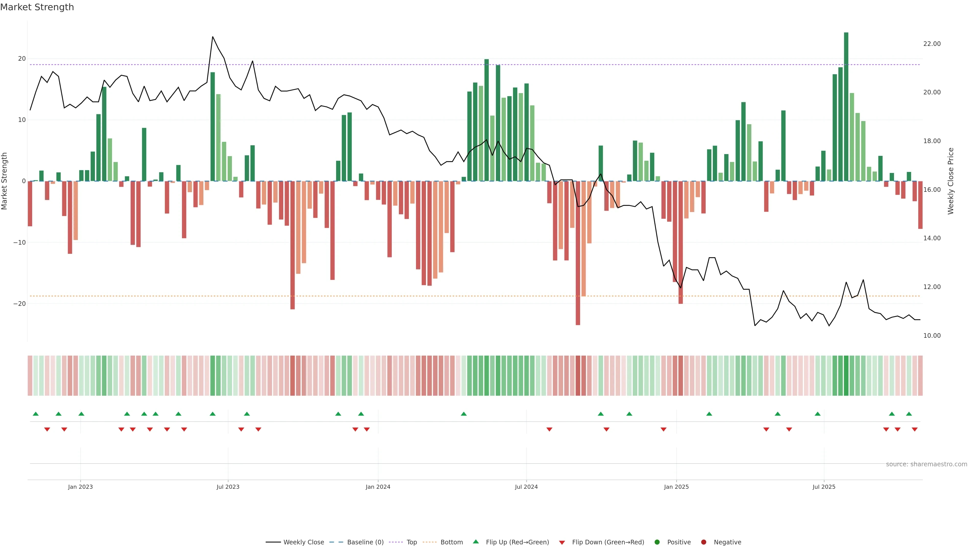Image resolution: width=980 pixels, height=551 pixels.
Task: Click the Market Strength chart title
Action: 37,7
